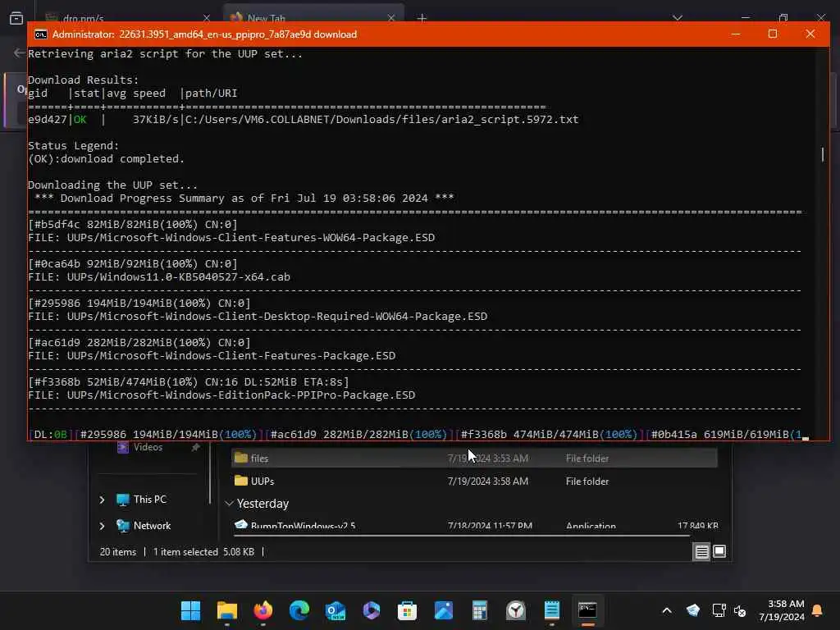Open the browser's list all tabs dropdown
840x630 pixels.
tap(678, 18)
